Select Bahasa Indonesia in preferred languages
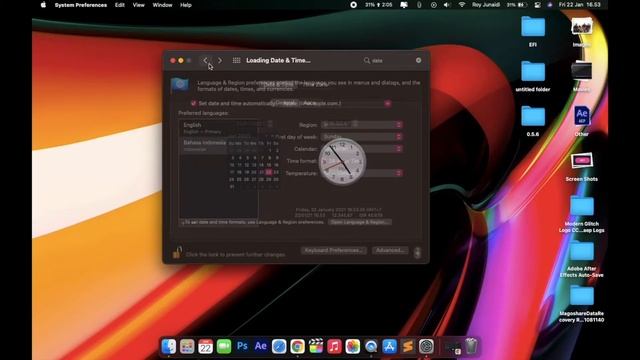 [218, 145]
